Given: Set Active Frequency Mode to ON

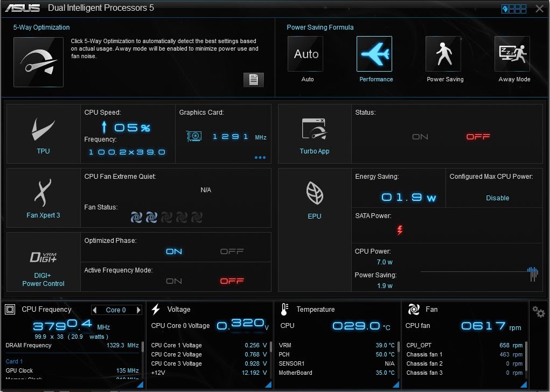Looking at the screenshot, I should point(174,281).
